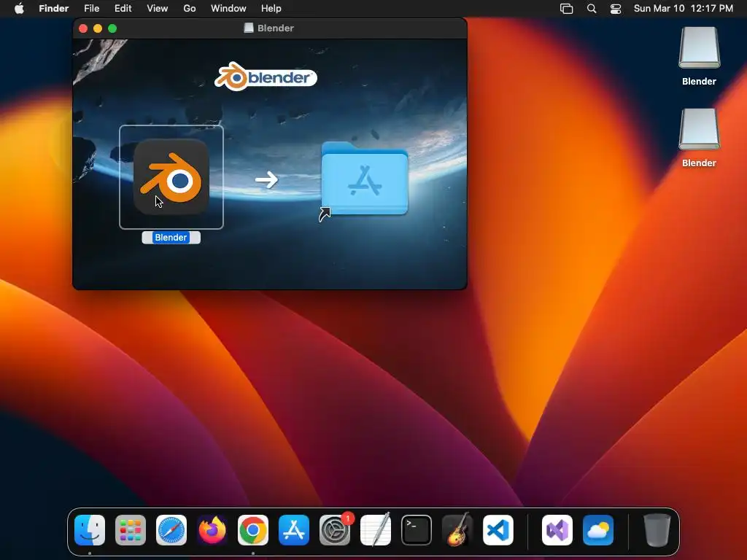Open the Go menu
The height and width of the screenshot is (560, 747).
tap(190, 9)
